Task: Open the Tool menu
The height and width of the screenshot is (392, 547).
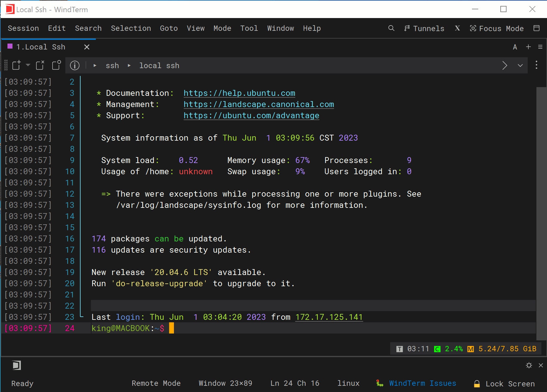Action: [x=249, y=28]
